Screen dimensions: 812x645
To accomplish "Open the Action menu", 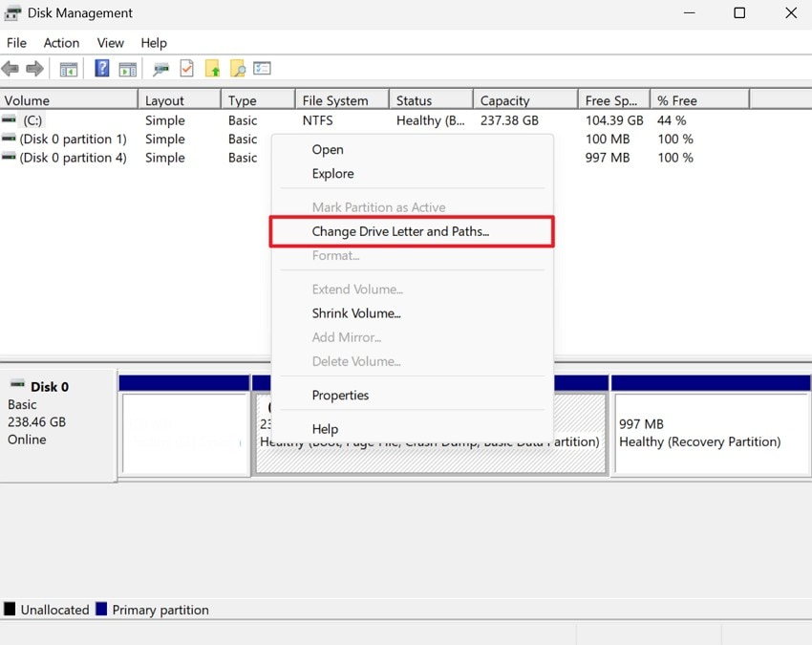I will (62, 43).
